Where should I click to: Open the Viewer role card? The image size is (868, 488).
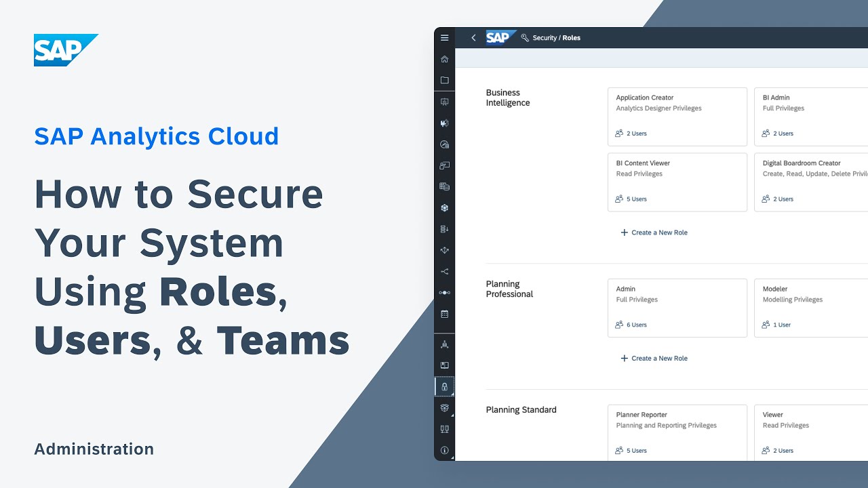coord(811,432)
